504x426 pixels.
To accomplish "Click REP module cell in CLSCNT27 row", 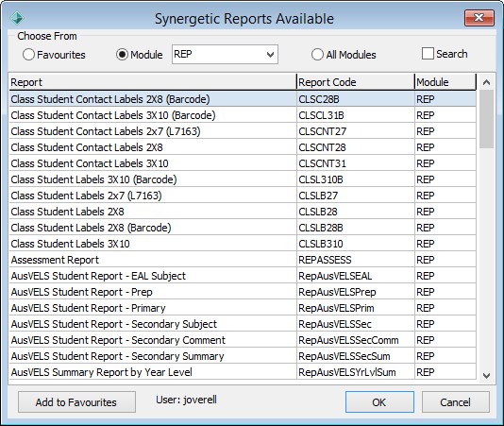I will pos(445,131).
